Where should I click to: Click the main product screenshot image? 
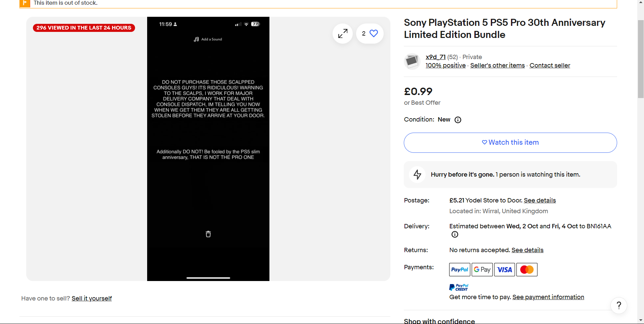pos(208,149)
